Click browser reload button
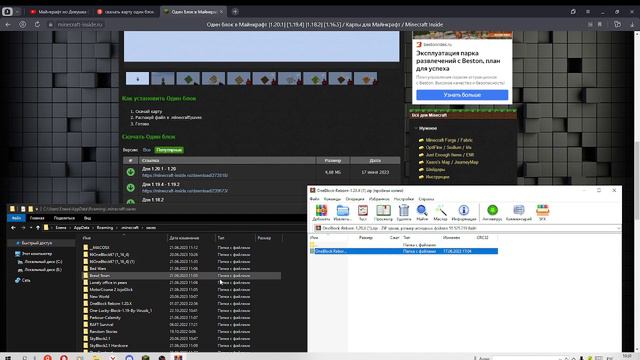This screenshot has height=360, width=640. (37, 24)
